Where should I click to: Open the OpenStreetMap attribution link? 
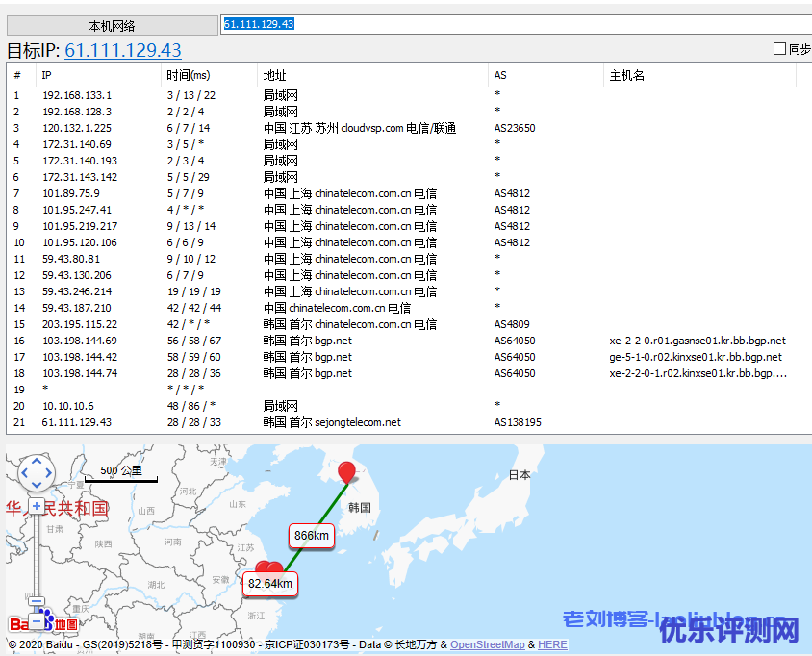(x=489, y=644)
